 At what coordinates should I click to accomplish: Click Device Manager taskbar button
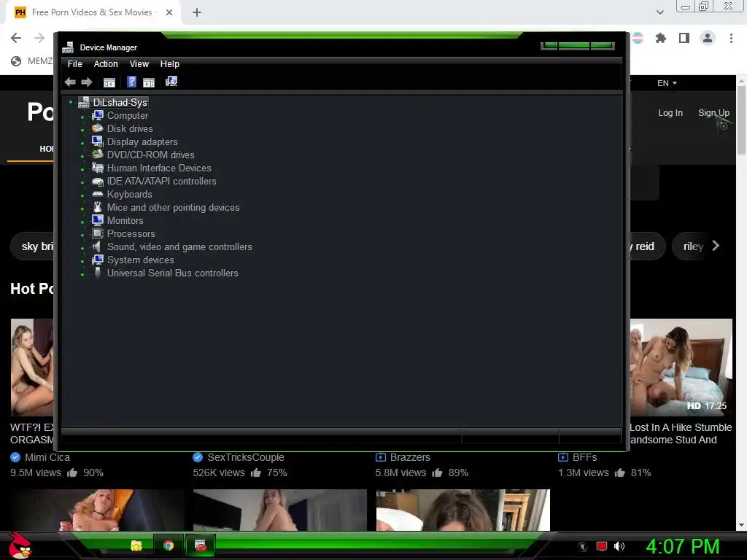(x=200, y=545)
